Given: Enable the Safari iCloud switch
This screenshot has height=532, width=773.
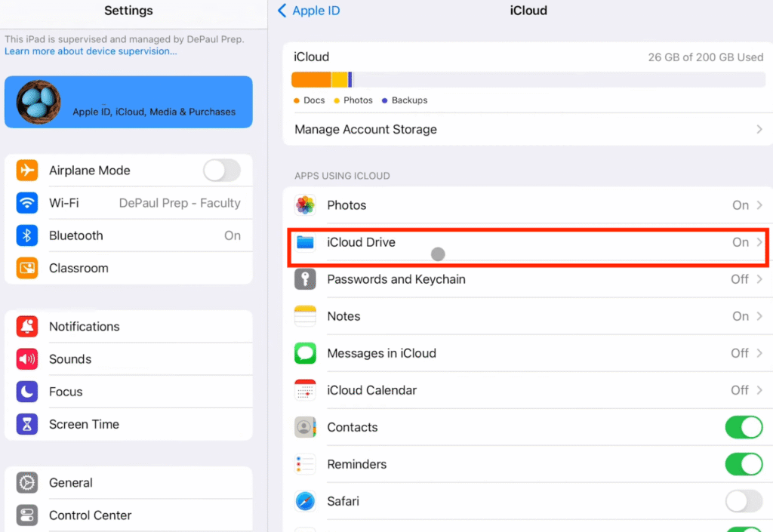Looking at the screenshot, I should (744, 502).
